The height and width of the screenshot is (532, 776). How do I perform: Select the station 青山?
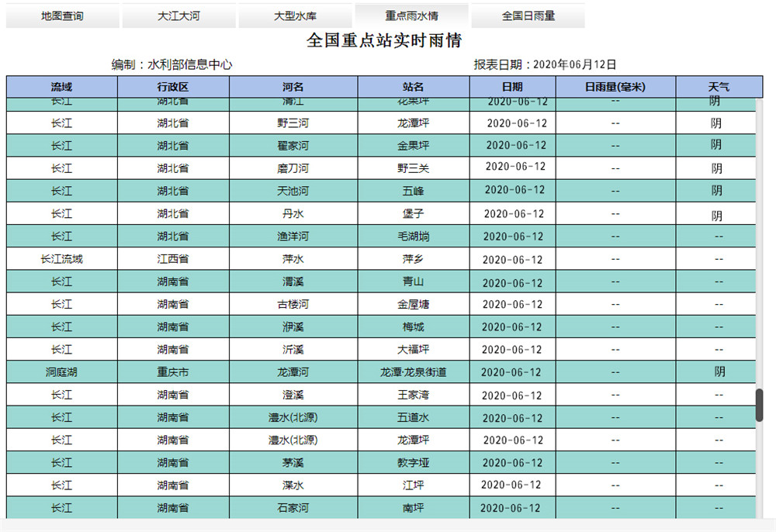point(414,282)
